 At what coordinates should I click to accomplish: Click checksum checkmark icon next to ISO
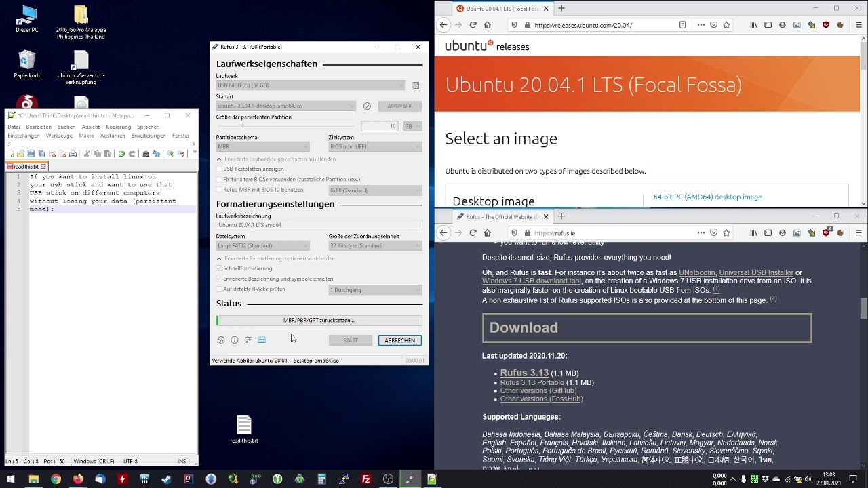click(x=367, y=106)
